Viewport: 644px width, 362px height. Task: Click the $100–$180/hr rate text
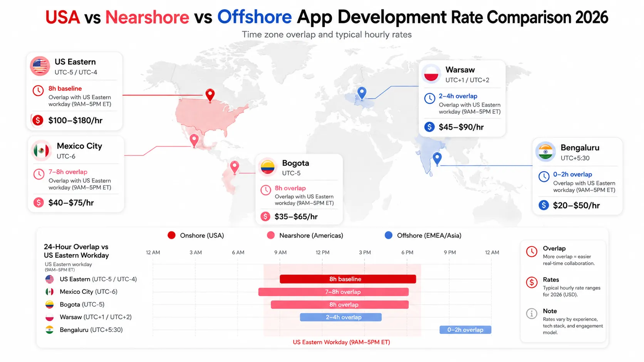click(x=75, y=120)
